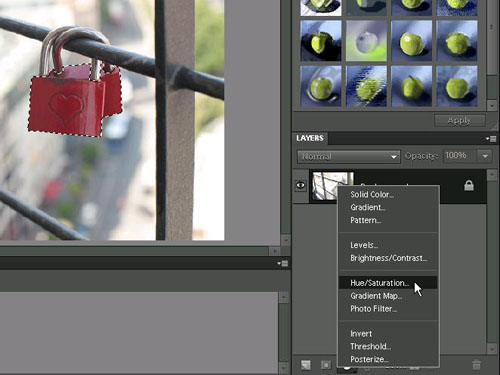Apply Invert adjustment from menu
The height and width of the screenshot is (375, 500).
(361, 334)
